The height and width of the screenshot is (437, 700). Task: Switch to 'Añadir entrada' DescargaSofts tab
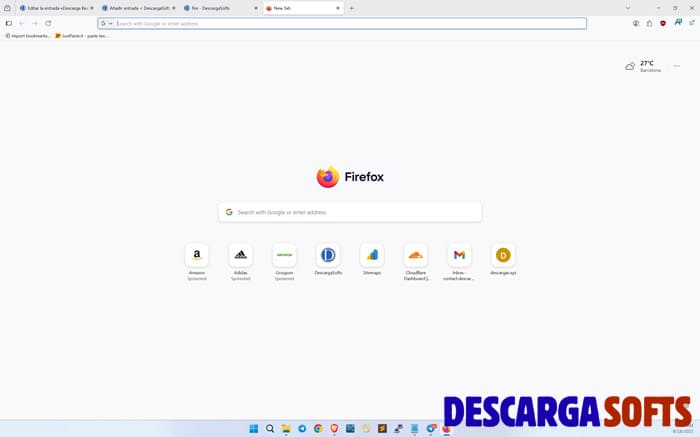pos(136,8)
